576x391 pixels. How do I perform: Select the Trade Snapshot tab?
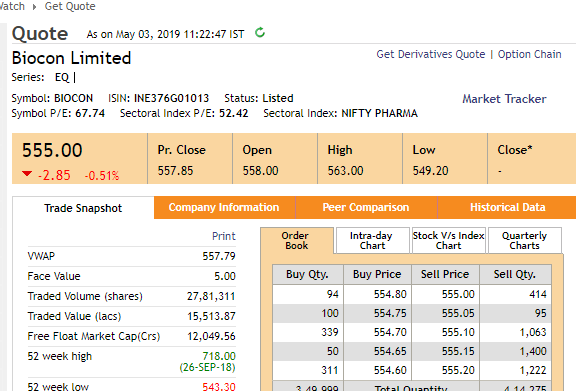(x=83, y=208)
